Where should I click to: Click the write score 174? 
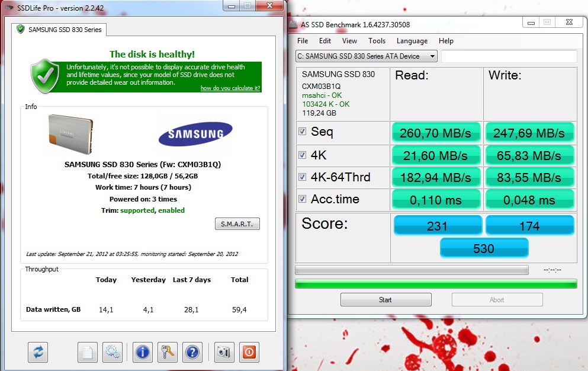pos(529,226)
